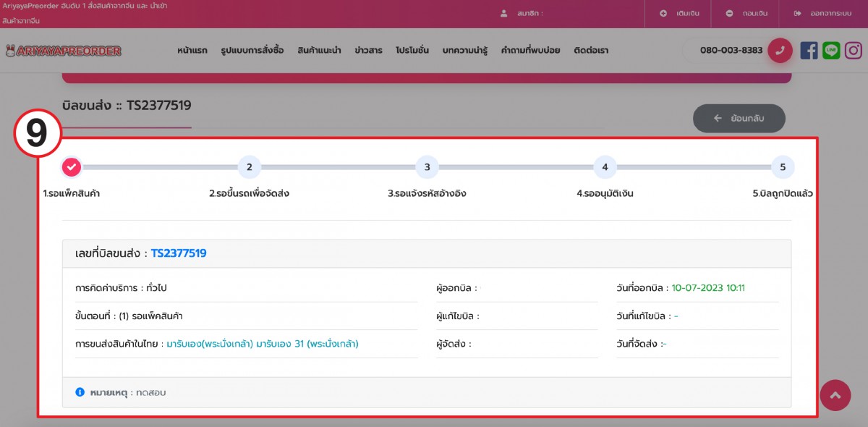Screen dimensions: 868x427
Task: Open the หน้าแรก home menu
Action: 192,51
